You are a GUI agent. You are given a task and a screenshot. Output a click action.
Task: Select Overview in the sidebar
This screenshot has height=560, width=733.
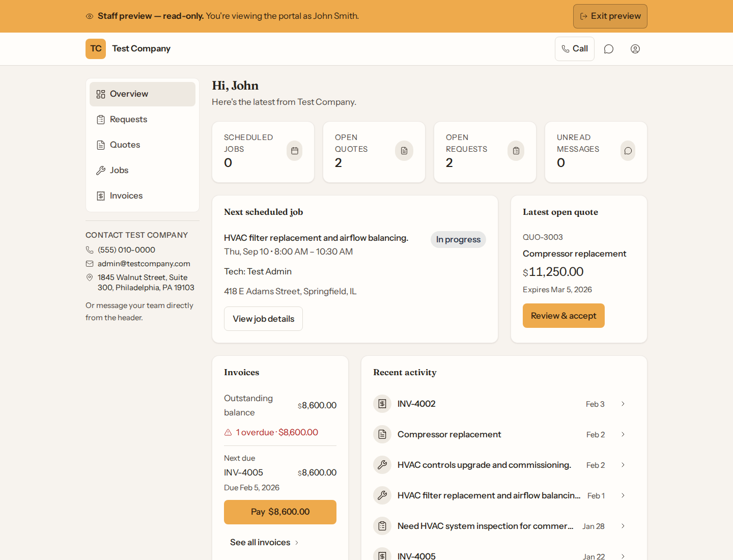[x=143, y=94]
